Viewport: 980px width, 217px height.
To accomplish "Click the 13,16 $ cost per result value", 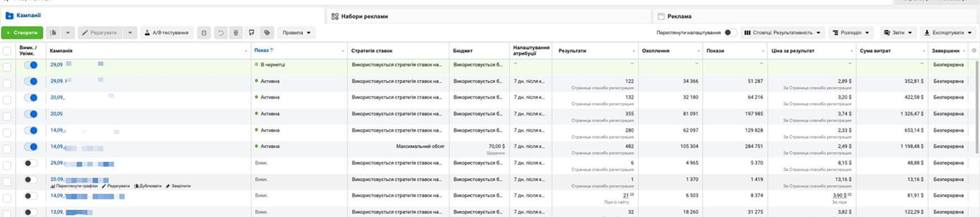I will click(843, 179).
